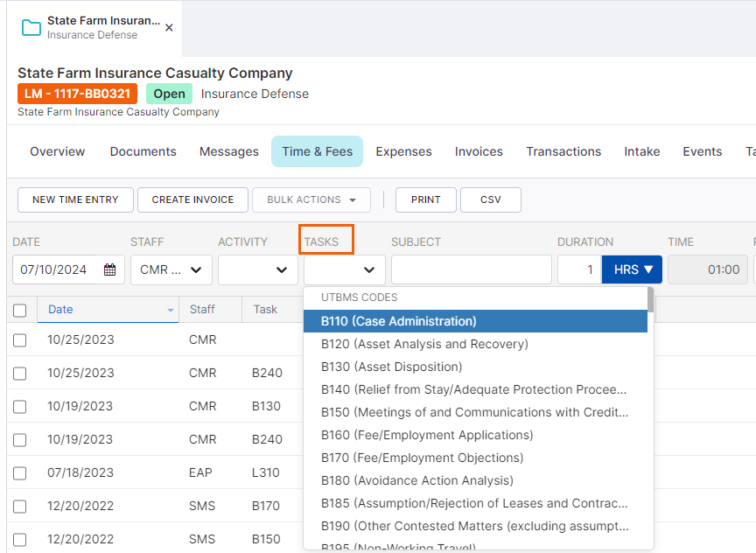Open the Events tab

[703, 151]
